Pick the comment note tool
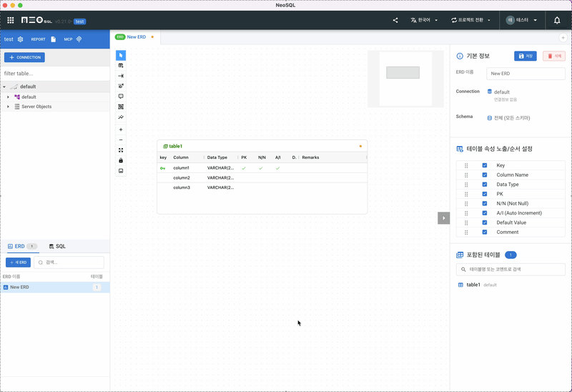The width and height of the screenshot is (572, 392). pos(121,96)
